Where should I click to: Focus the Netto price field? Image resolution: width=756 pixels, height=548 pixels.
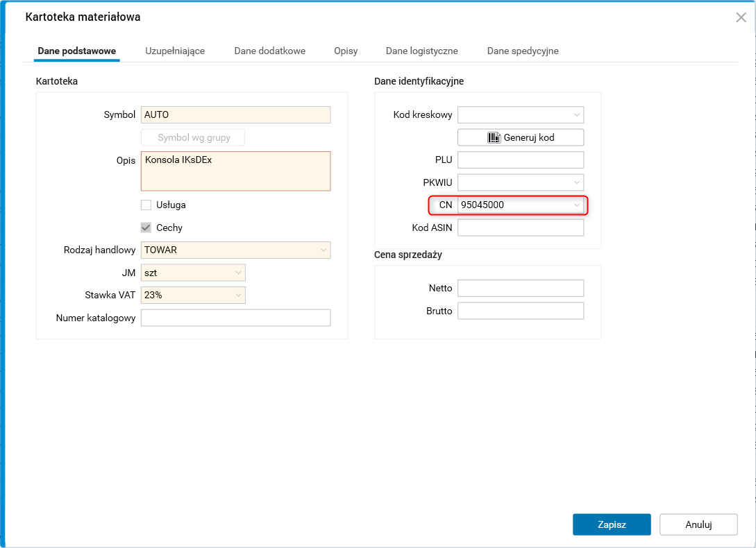coord(521,288)
